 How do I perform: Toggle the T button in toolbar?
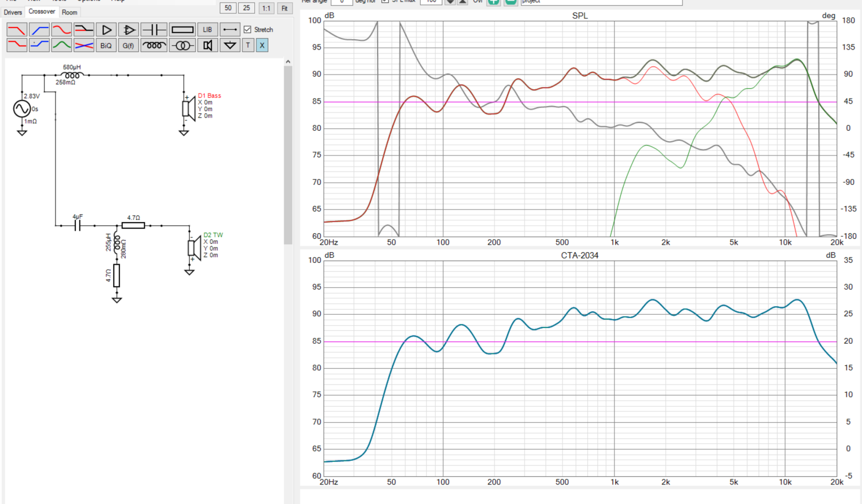click(x=248, y=45)
